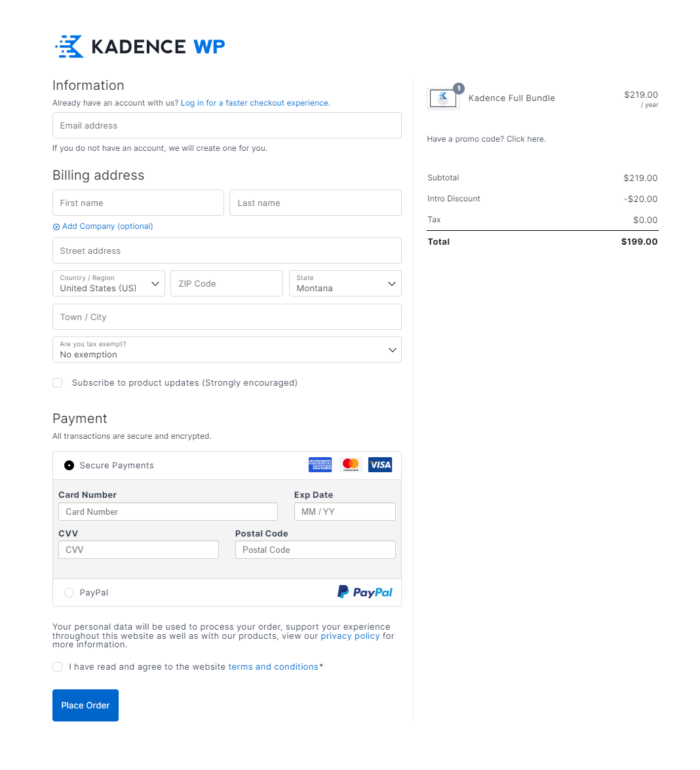Select the Secure Payments option
This screenshot has height=770, width=700.
click(x=69, y=465)
